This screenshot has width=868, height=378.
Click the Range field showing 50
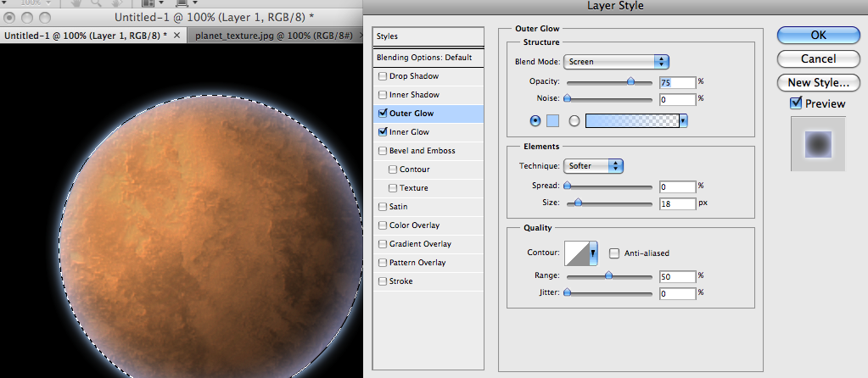[678, 276]
